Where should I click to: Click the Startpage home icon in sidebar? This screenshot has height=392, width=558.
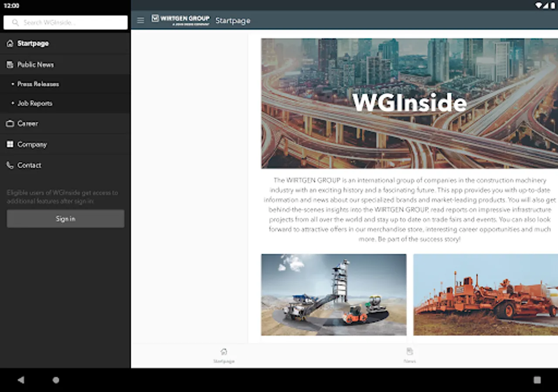10,44
